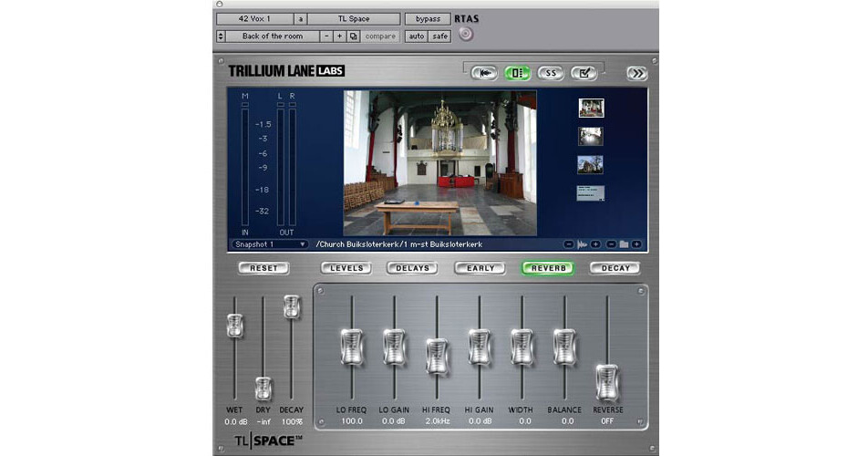The image size is (868, 456).
Task: Click the HI FREQ fader
Action: click(437, 357)
